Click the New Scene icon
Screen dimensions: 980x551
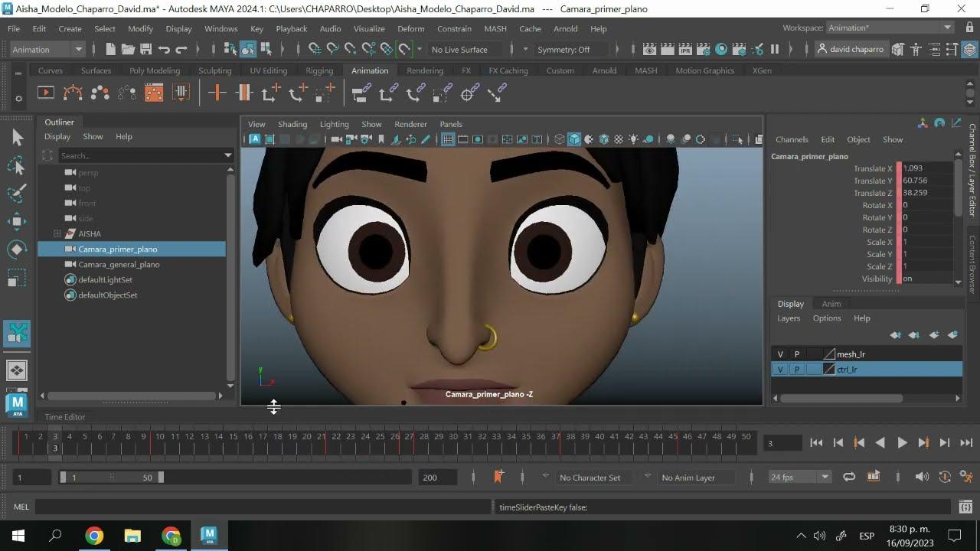click(110, 49)
